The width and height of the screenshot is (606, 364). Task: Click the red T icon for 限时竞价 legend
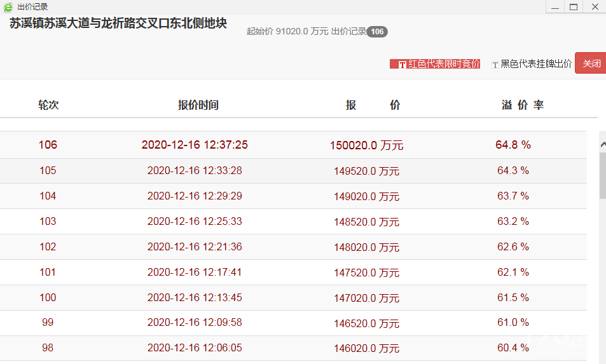point(402,64)
